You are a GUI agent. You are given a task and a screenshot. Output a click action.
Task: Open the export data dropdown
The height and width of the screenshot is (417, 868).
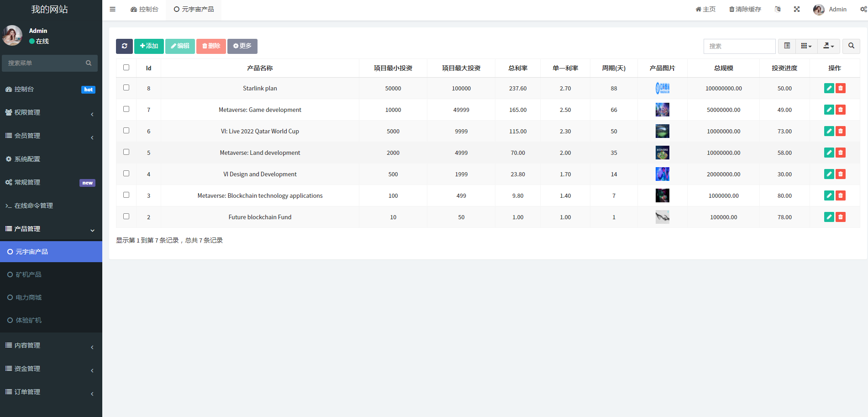tap(828, 46)
